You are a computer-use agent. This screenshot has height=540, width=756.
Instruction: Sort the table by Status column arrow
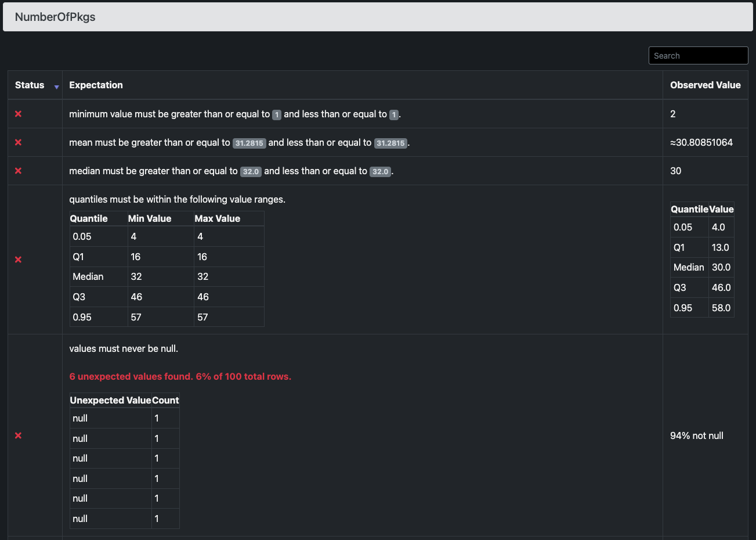tap(56, 87)
